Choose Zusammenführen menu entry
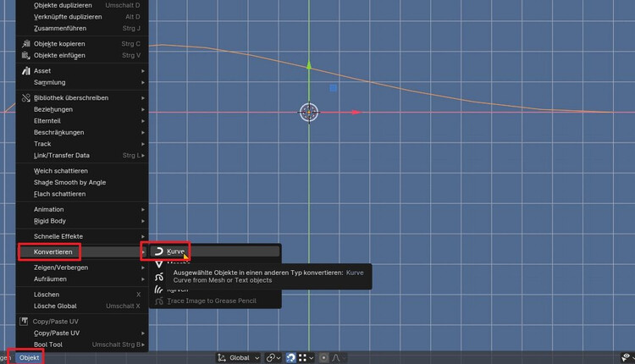635x364 pixels. click(82, 28)
